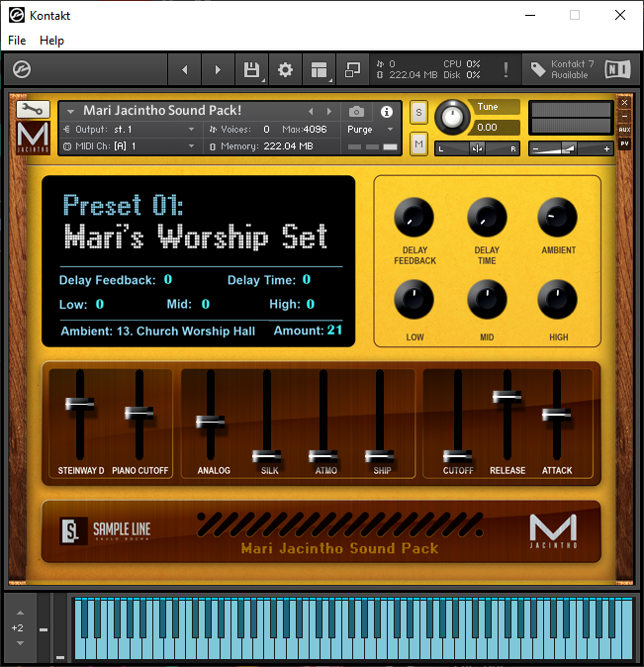The height and width of the screenshot is (667, 644).
Task: Minimize the instrument with the minus button
Action: point(624,116)
